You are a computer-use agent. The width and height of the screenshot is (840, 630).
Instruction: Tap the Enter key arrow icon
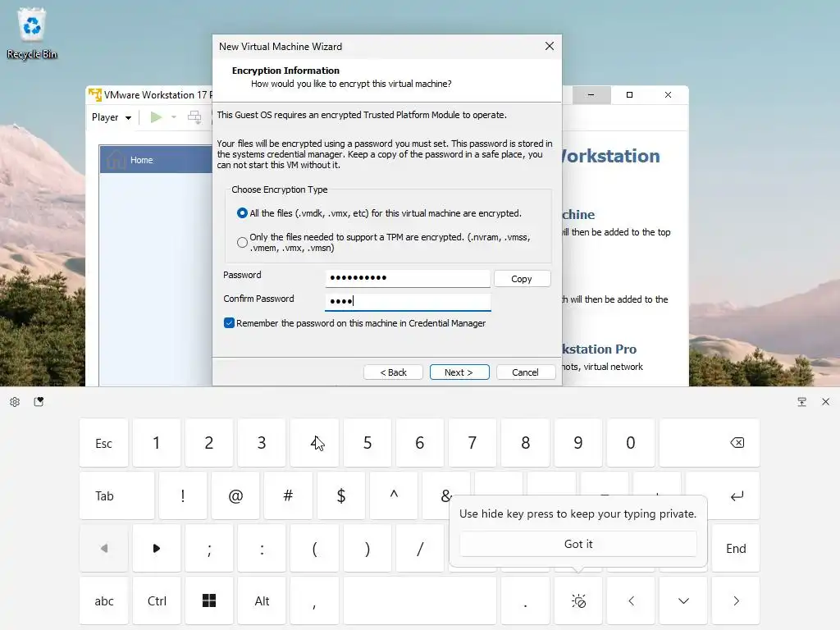[x=736, y=495]
